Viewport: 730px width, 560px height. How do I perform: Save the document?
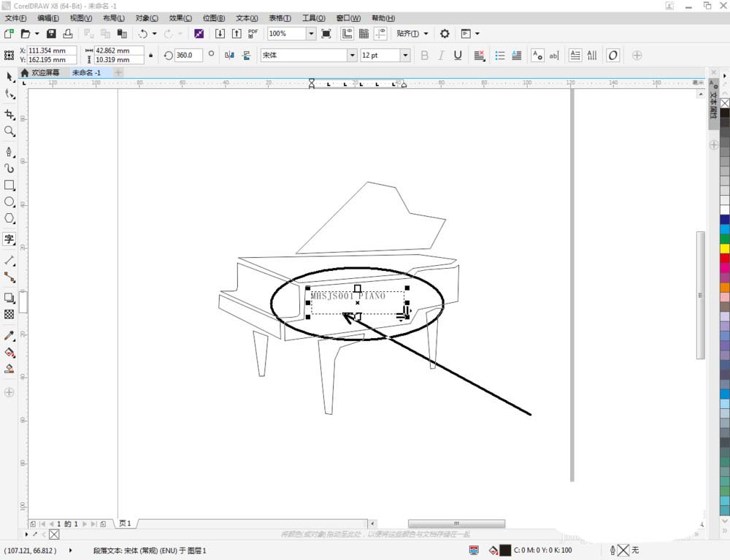pyautogui.click(x=51, y=34)
